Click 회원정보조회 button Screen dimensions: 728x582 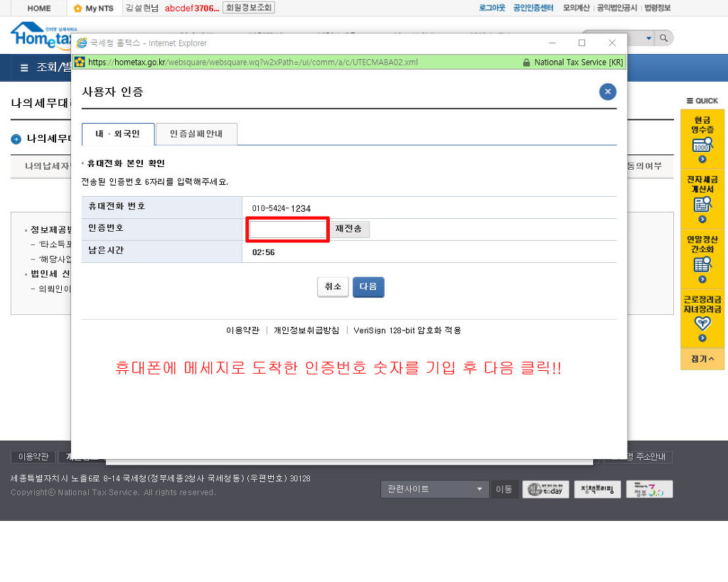(x=249, y=8)
